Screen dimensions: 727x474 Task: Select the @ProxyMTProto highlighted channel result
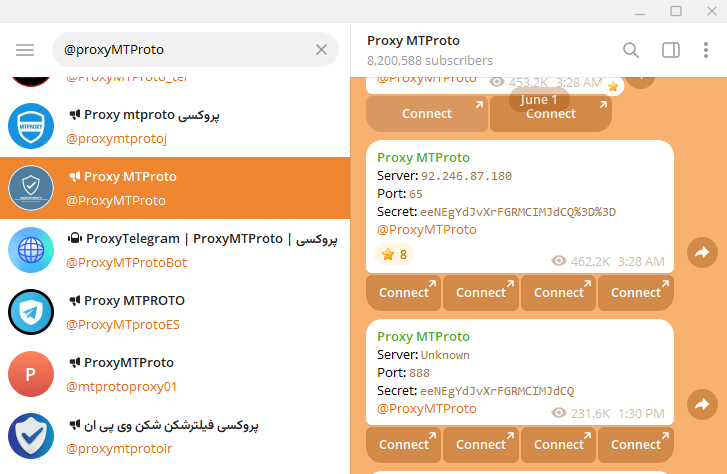[x=175, y=188]
